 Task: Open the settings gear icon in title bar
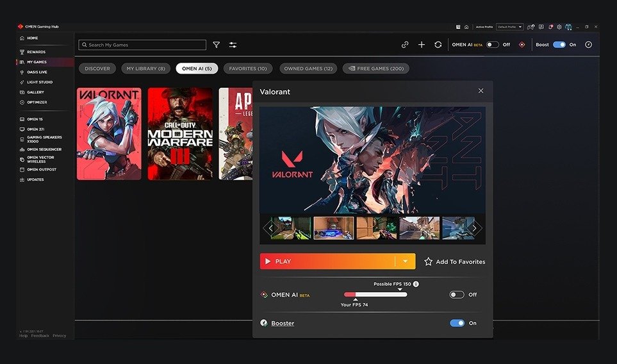click(559, 27)
